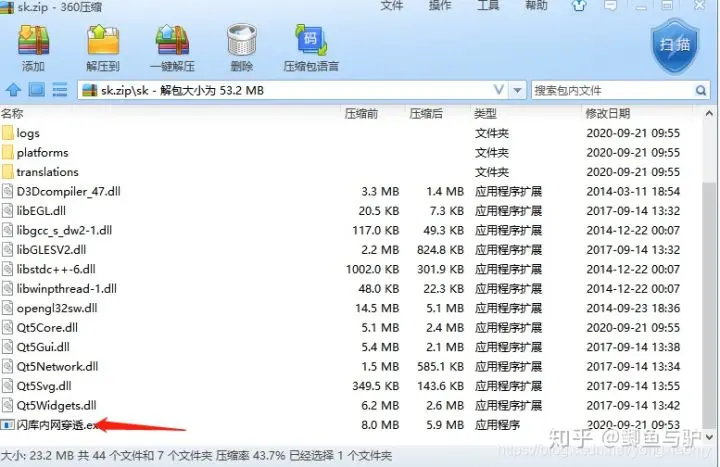Click the scrollbar up arrow
The width and height of the screenshot is (720, 467).
pos(709,113)
